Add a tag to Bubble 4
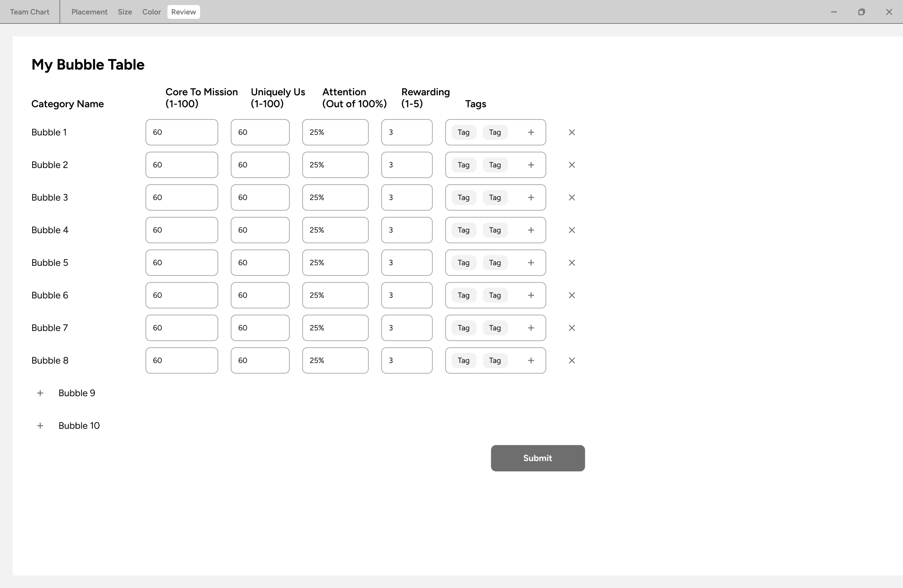 pos(531,230)
